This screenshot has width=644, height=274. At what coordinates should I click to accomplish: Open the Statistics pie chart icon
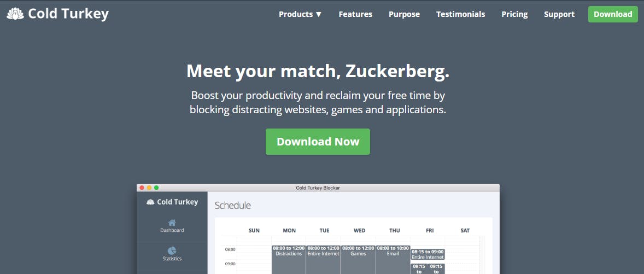pos(172,250)
